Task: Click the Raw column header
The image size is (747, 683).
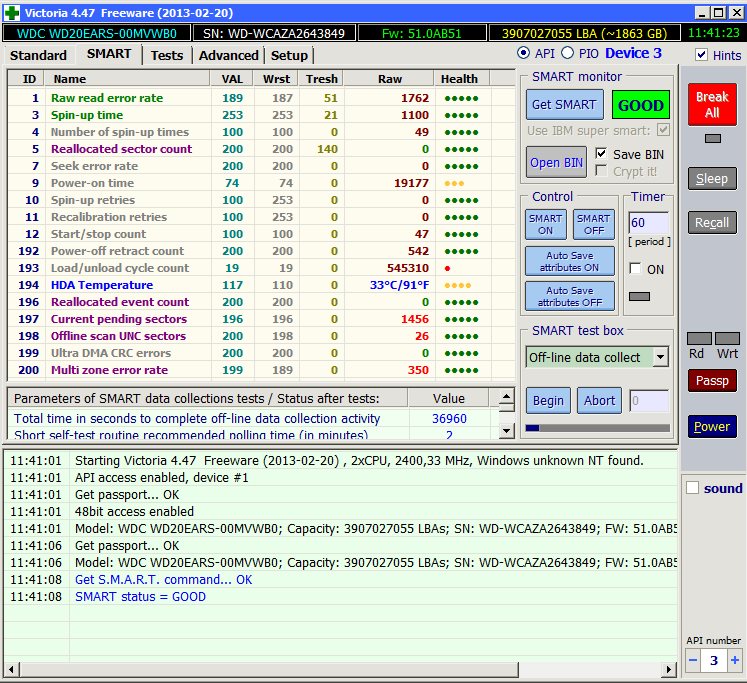Action: click(390, 79)
